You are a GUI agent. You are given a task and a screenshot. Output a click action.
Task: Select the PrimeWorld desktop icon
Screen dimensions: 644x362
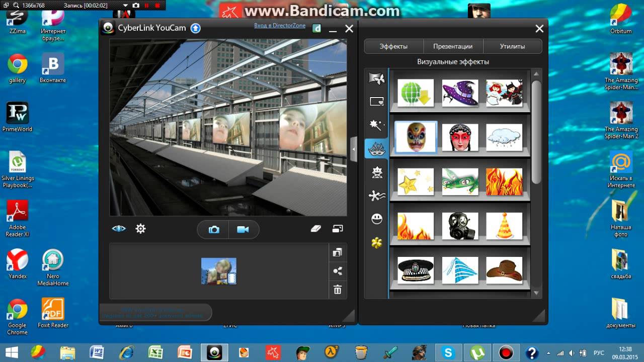point(17,117)
